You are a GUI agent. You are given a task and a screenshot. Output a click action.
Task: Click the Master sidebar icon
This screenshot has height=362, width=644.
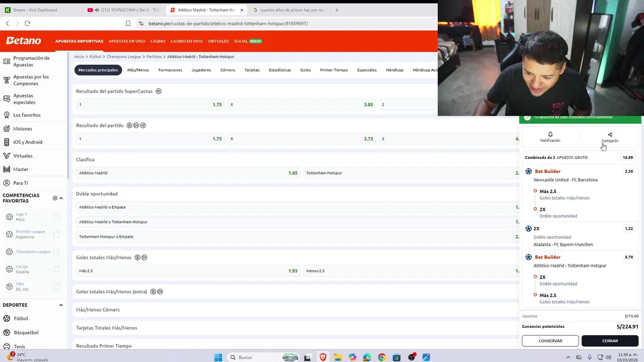[7, 169]
